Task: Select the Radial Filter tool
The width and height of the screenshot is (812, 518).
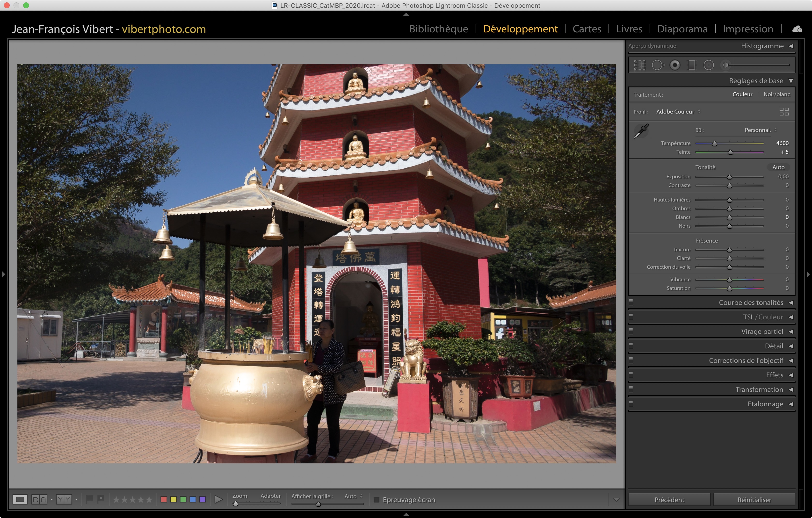Action: pos(709,65)
